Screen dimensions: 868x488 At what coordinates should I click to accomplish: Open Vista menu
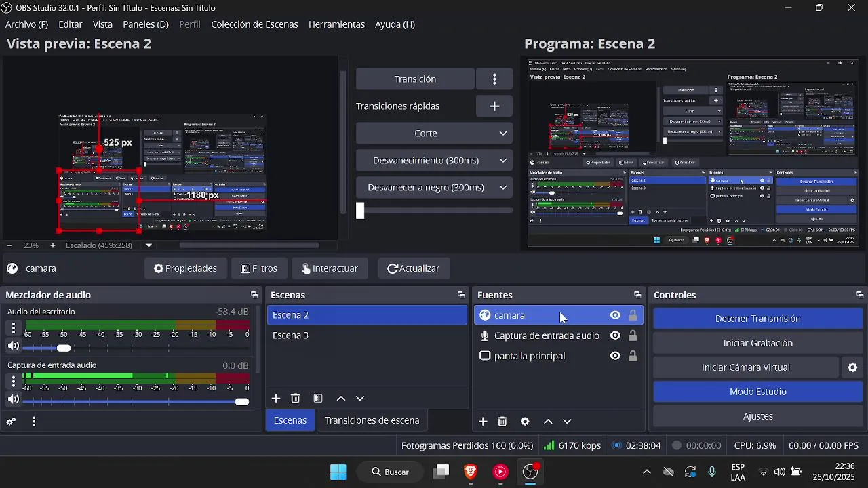[102, 24]
